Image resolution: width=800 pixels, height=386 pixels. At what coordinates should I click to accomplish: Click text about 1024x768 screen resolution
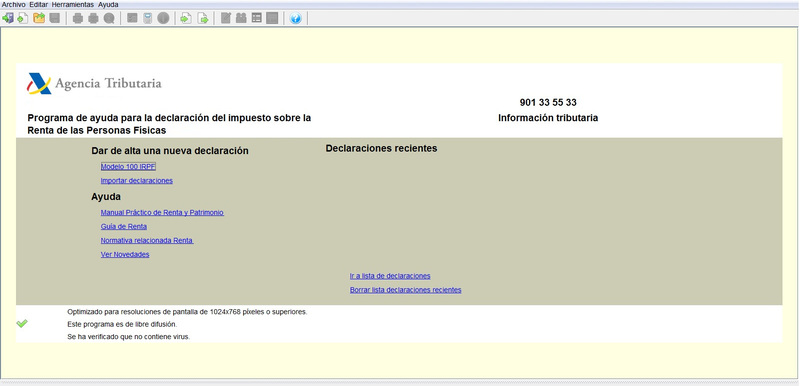pyautogui.click(x=187, y=312)
